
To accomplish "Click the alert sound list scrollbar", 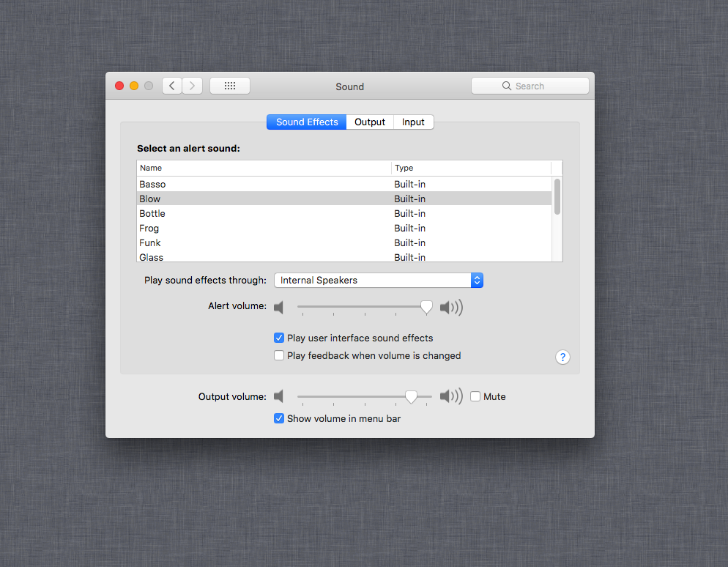I will tap(557, 197).
